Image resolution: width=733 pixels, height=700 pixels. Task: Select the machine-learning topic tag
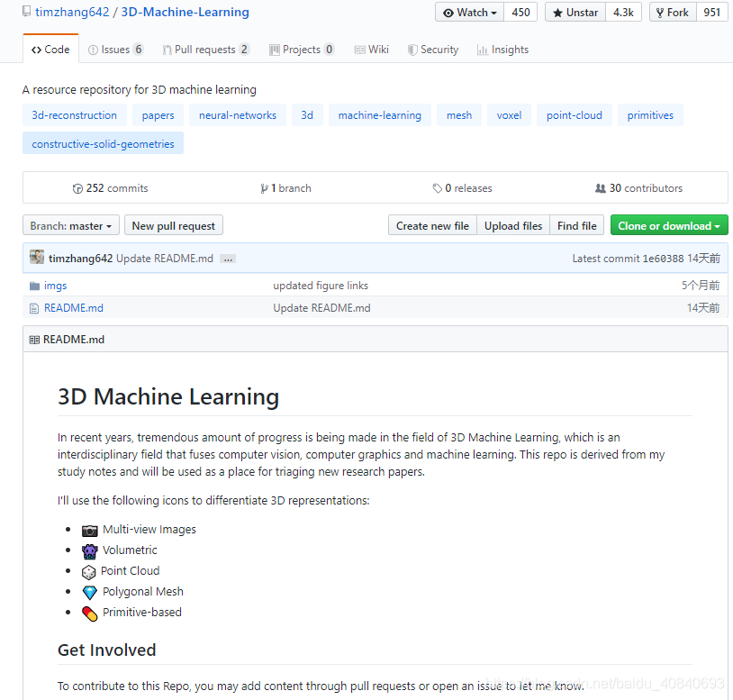tap(380, 115)
